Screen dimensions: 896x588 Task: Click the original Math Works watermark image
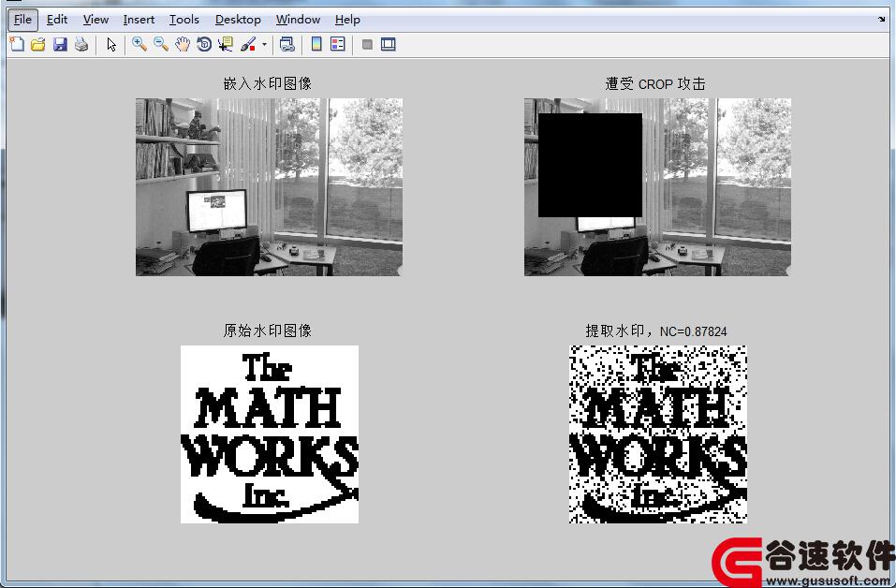[270, 434]
